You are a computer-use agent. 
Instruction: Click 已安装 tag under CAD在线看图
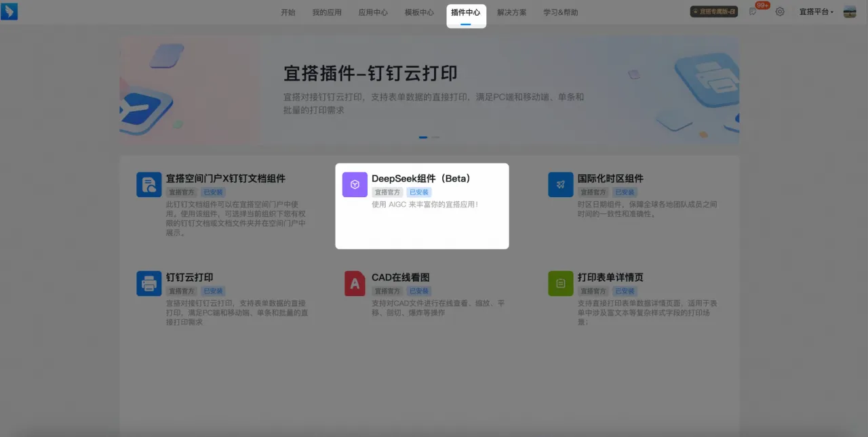pyautogui.click(x=420, y=291)
